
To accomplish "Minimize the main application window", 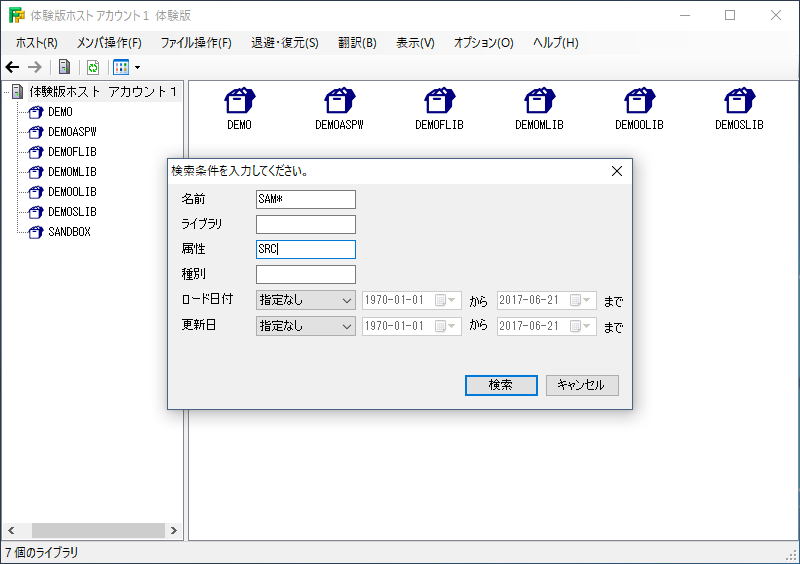I will [685, 15].
